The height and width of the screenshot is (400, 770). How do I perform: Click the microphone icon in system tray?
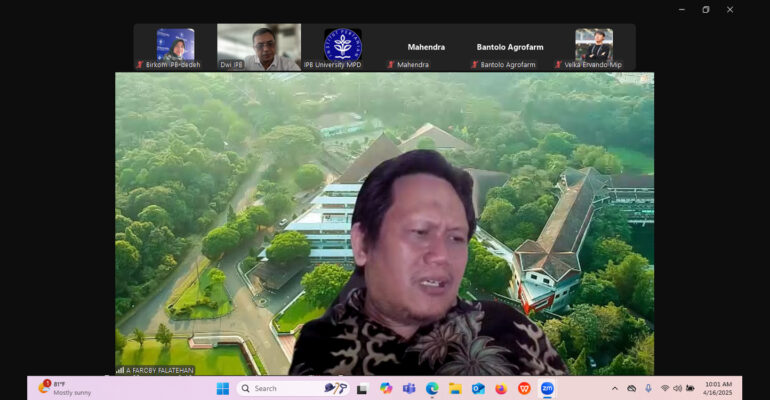tap(648, 388)
